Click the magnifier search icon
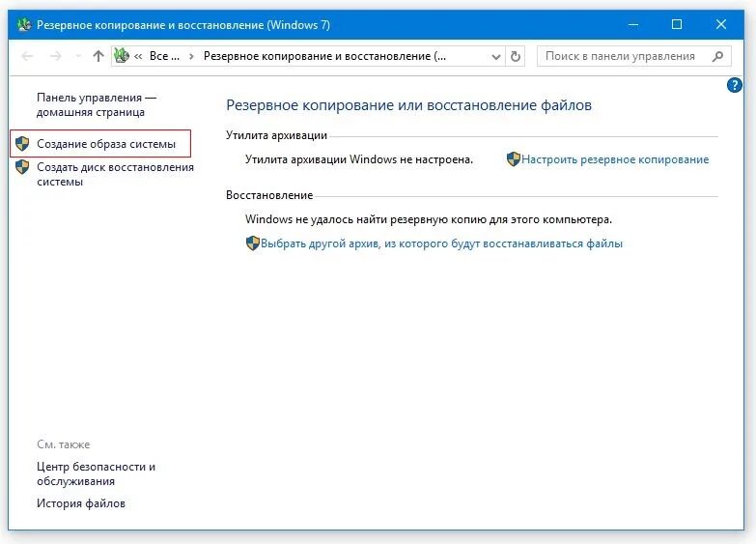Image resolution: width=756 pixels, height=544 pixels. point(717,56)
